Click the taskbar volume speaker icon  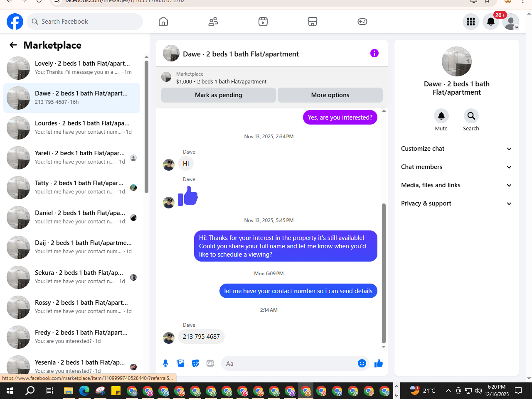click(x=478, y=391)
